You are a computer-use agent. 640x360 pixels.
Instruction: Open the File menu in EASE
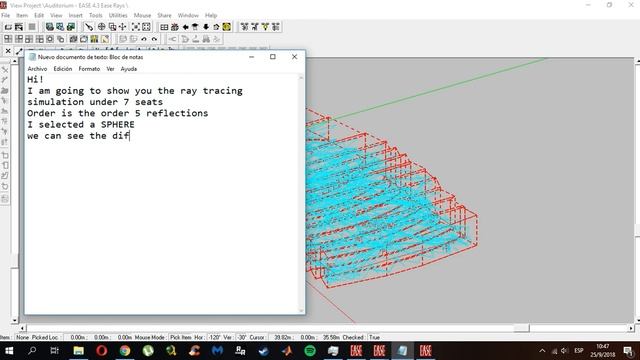[5, 15]
